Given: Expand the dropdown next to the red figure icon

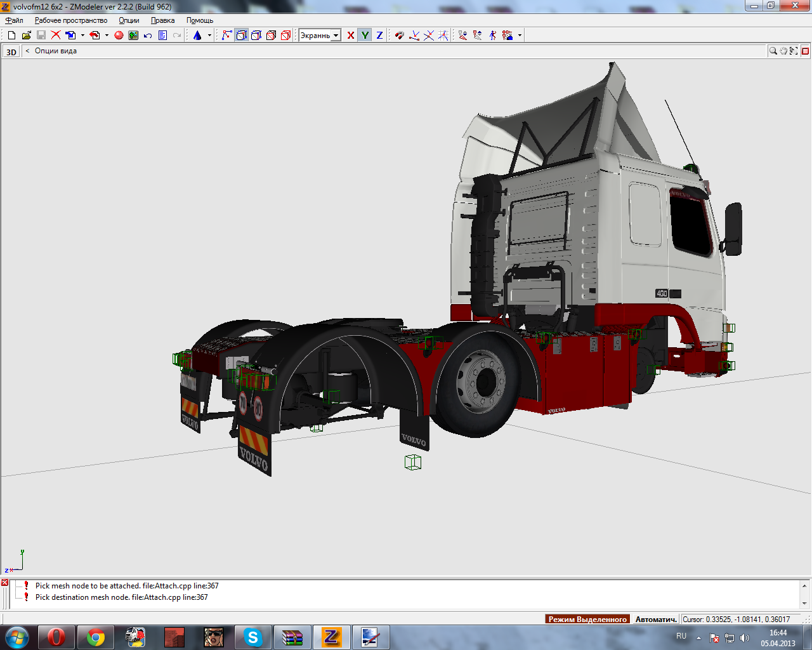Looking at the screenshot, I should [x=520, y=36].
